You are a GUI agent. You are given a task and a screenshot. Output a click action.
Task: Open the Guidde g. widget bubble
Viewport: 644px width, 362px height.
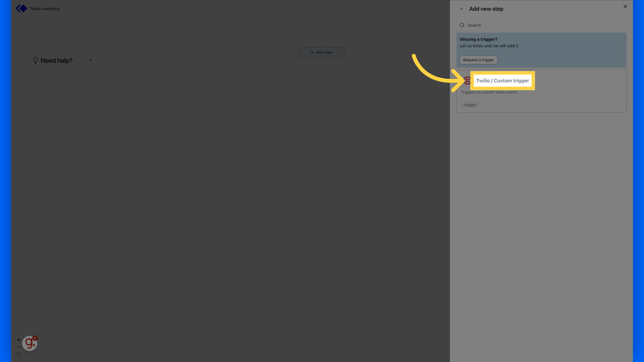pos(30,343)
